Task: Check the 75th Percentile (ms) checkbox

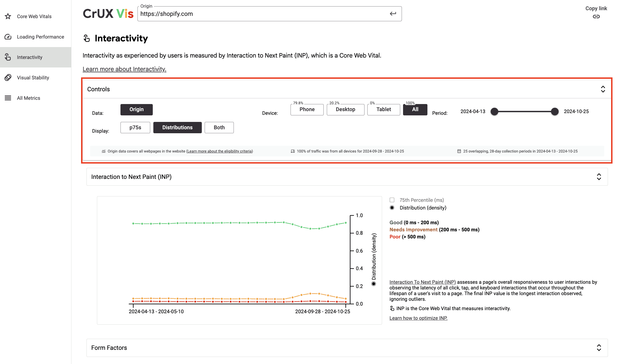Action: (x=392, y=200)
